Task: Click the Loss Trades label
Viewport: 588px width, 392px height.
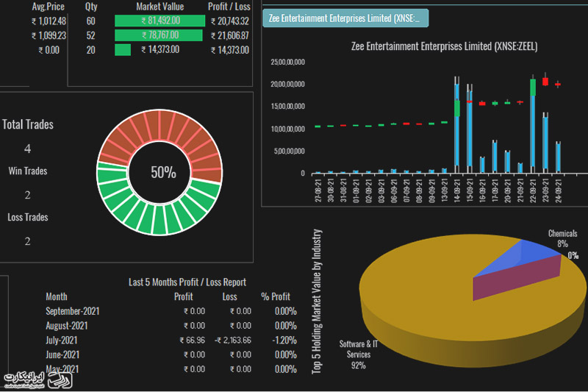Action: 28,217
